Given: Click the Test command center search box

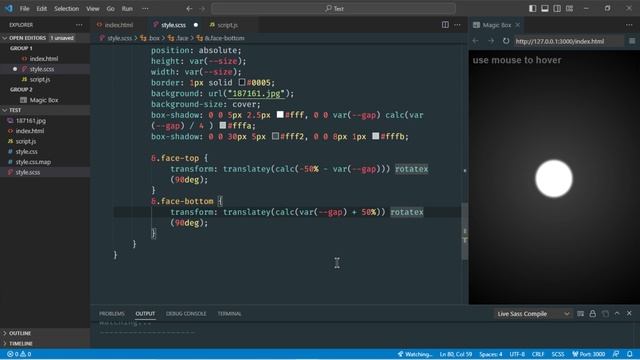Looking at the screenshot, I should coord(333,9).
